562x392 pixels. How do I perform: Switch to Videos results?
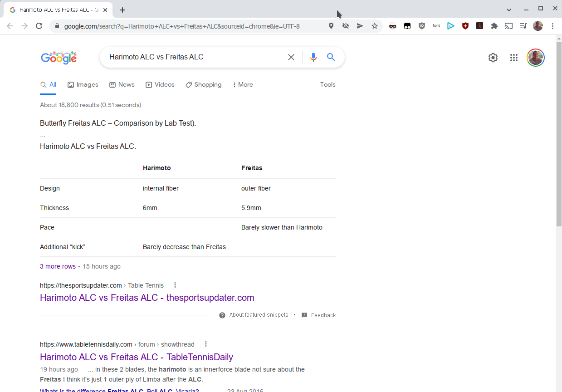pos(160,85)
